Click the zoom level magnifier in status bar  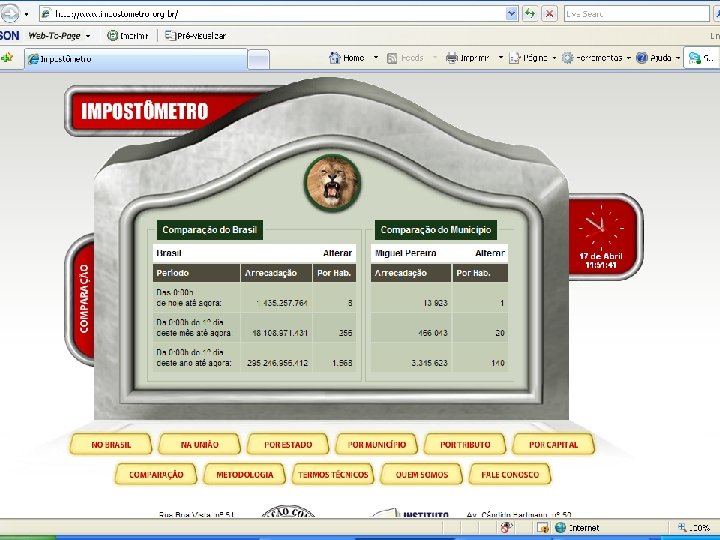(682, 528)
